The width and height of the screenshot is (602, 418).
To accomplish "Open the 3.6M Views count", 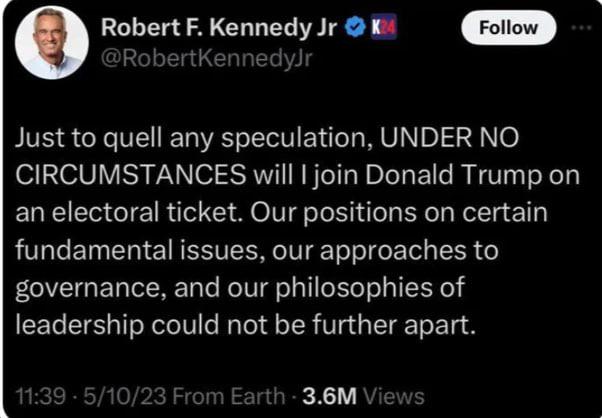I will [332, 396].
